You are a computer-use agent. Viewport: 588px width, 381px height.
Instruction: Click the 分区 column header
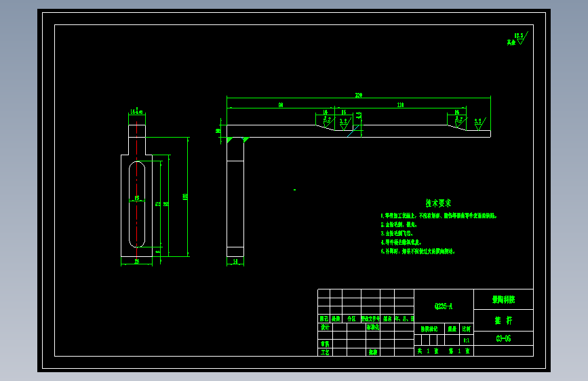pyautogui.click(x=351, y=319)
